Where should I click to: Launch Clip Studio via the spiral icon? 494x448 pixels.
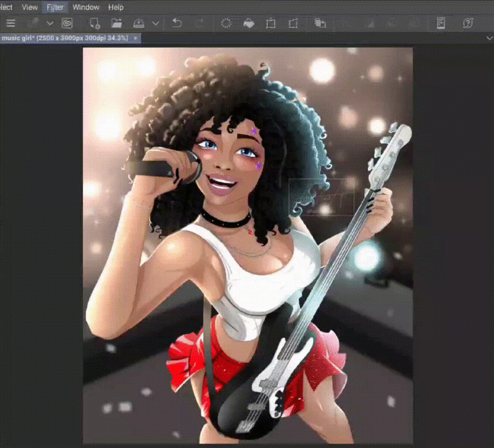click(x=67, y=23)
